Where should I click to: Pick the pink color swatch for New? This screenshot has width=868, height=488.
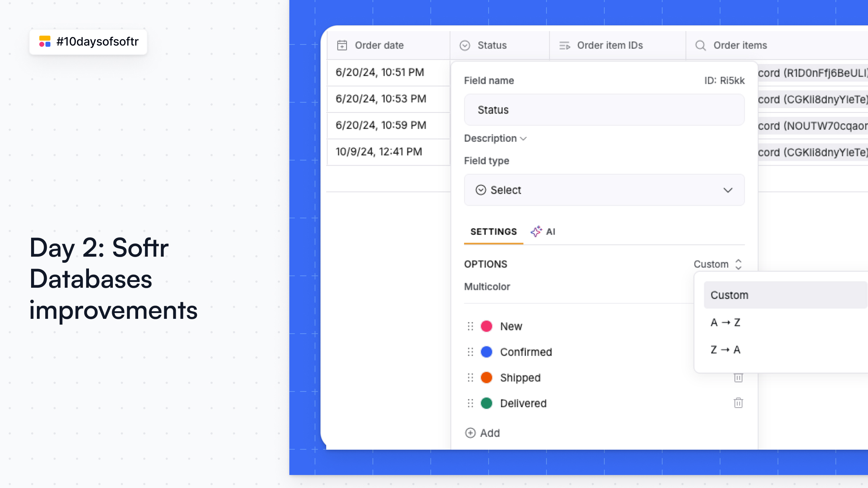click(486, 326)
